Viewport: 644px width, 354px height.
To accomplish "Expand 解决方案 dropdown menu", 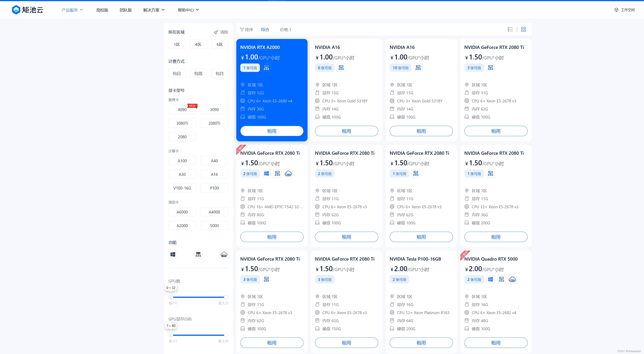I will pyautogui.click(x=154, y=10).
